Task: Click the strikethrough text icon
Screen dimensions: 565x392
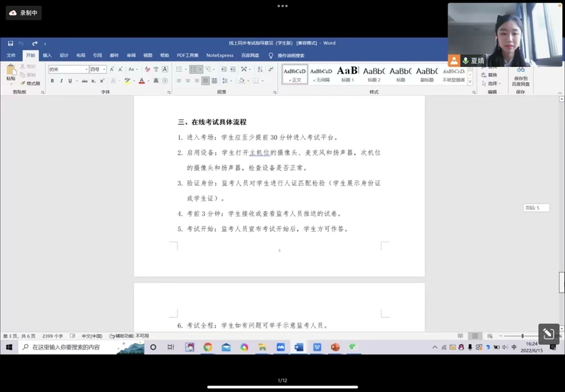Action: [x=85, y=81]
